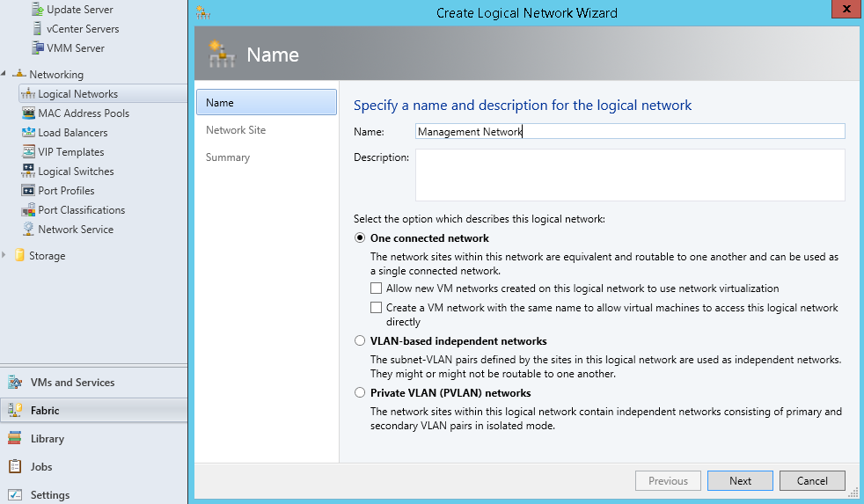Click the logical network header icon
The image size is (864, 504).
tap(222, 54)
